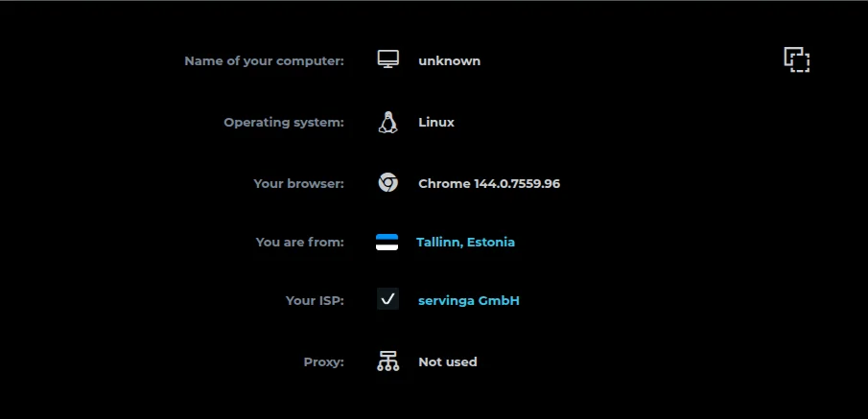Click the Chrome 144.0.7559.96 browser version

click(x=489, y=182)
